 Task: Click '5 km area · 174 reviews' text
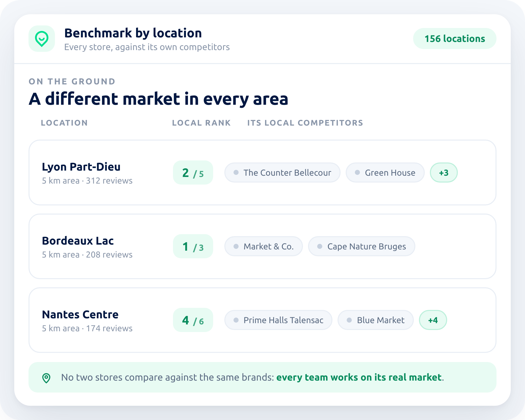87,328
